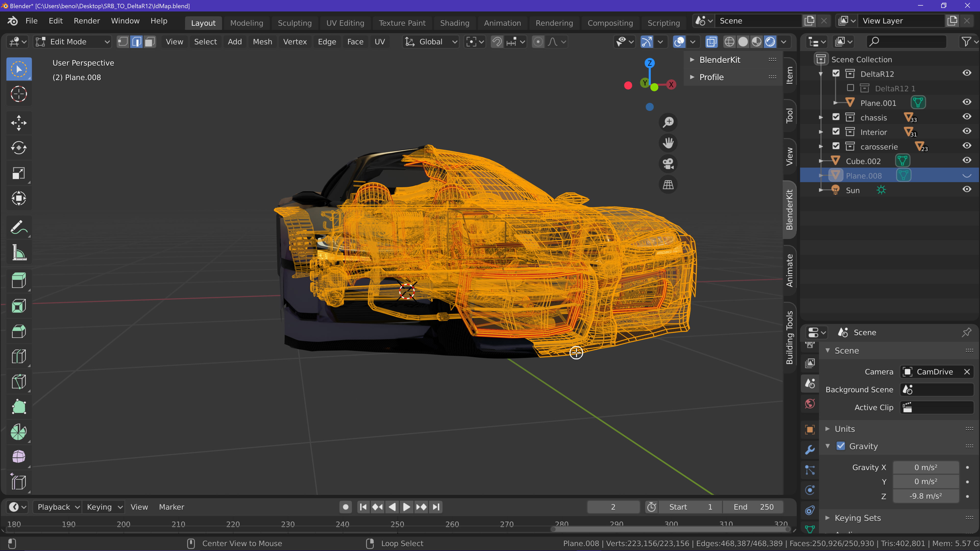Choose the Measure tool
Screen dimensions: 980x551
tap(19, 253)
